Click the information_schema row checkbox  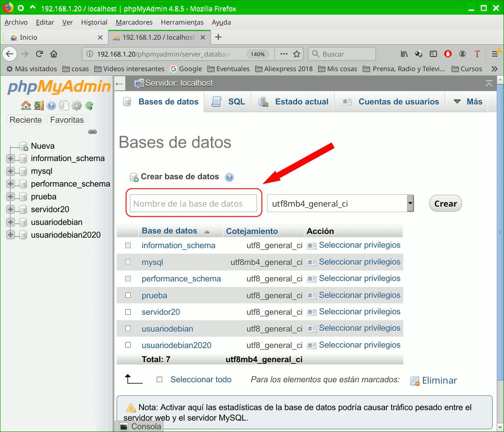(x=128, y=245)
